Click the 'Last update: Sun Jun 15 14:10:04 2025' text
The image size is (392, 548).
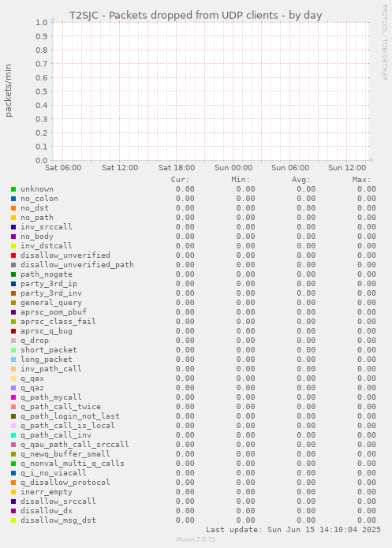(293, 530)
